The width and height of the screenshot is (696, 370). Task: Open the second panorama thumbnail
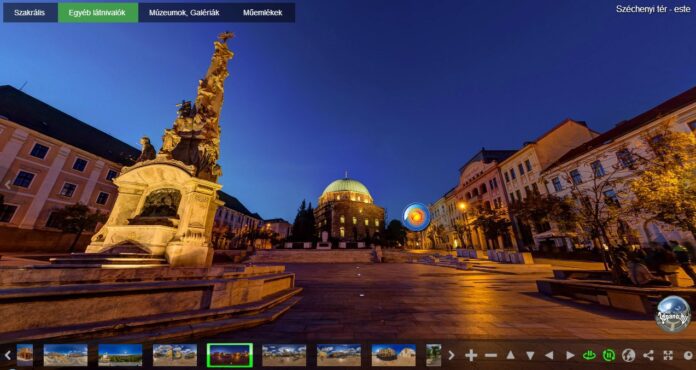point(65,355)
